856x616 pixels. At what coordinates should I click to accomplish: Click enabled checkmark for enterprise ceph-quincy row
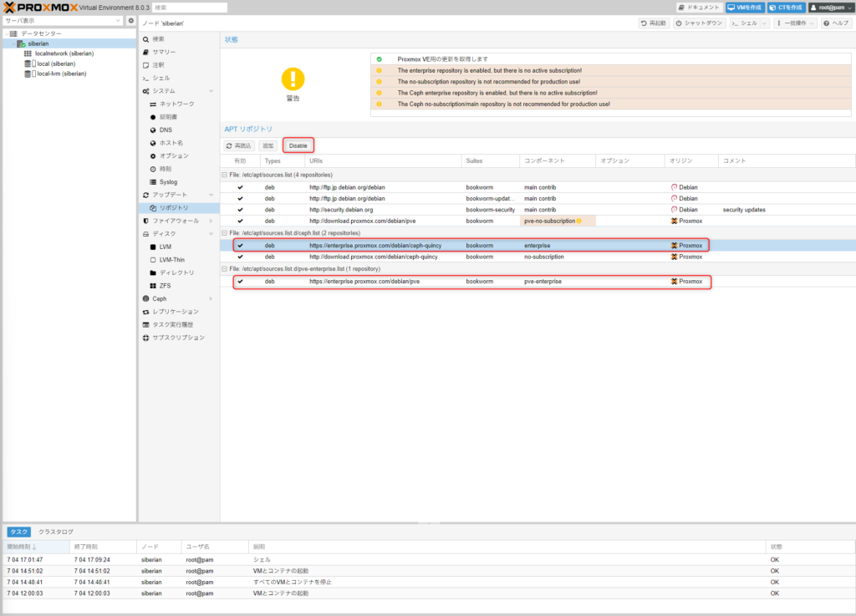240,246
